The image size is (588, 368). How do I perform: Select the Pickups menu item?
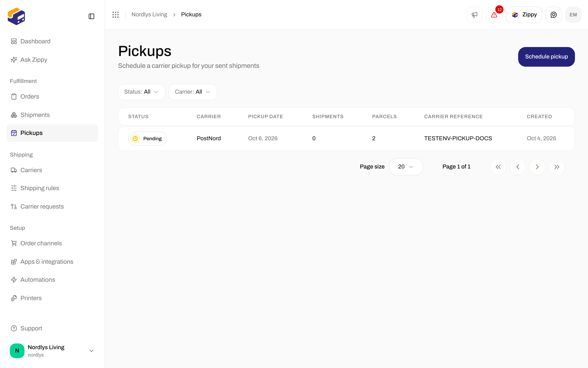point(52,133)
